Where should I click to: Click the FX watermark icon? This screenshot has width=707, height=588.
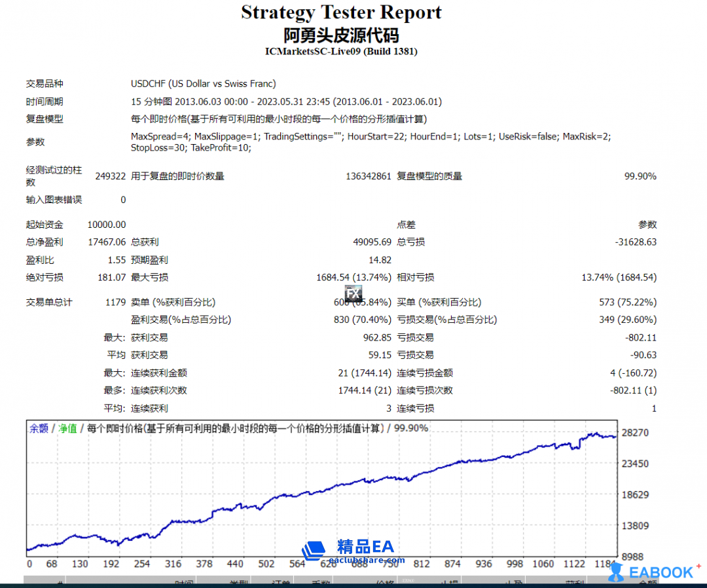353,293
